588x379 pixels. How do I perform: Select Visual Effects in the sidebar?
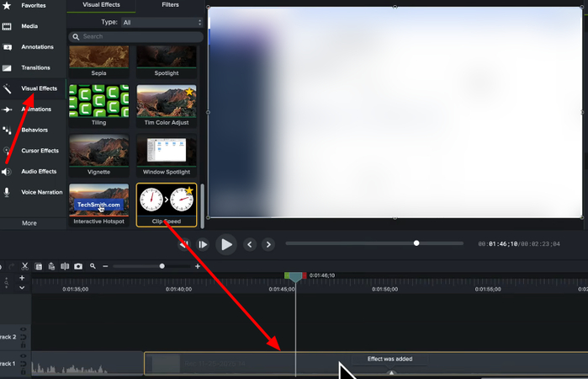(33, 88)
